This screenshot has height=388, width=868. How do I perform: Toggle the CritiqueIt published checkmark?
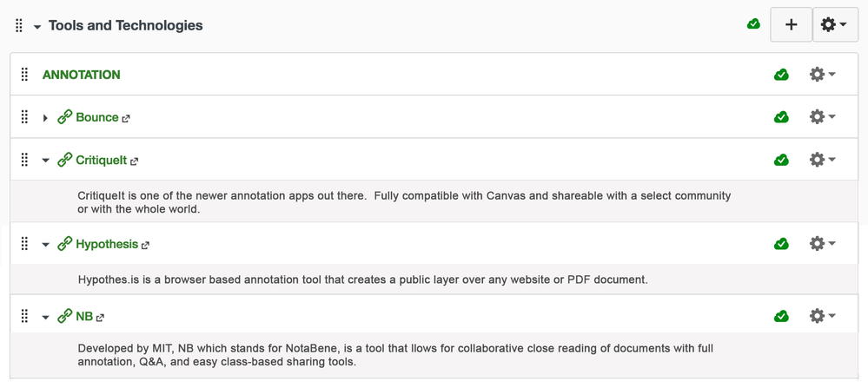click(x=781, y=160)
